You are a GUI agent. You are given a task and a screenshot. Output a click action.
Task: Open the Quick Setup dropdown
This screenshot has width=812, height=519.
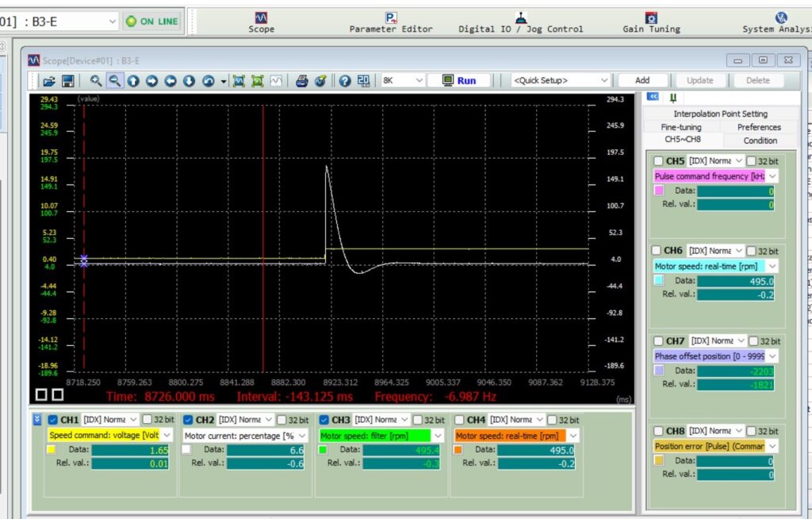coord(604,80)
